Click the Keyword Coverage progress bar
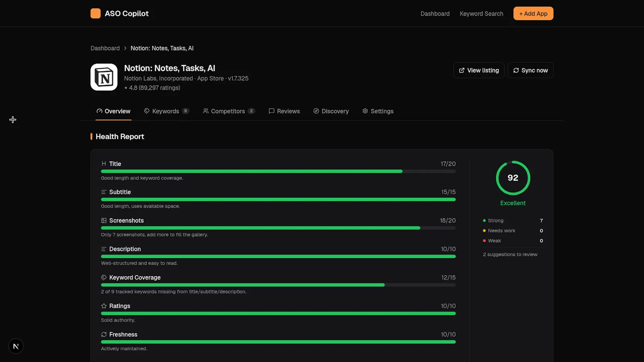Image resolution: width=644 pixels, height=362 pixels. coord(278,285)
